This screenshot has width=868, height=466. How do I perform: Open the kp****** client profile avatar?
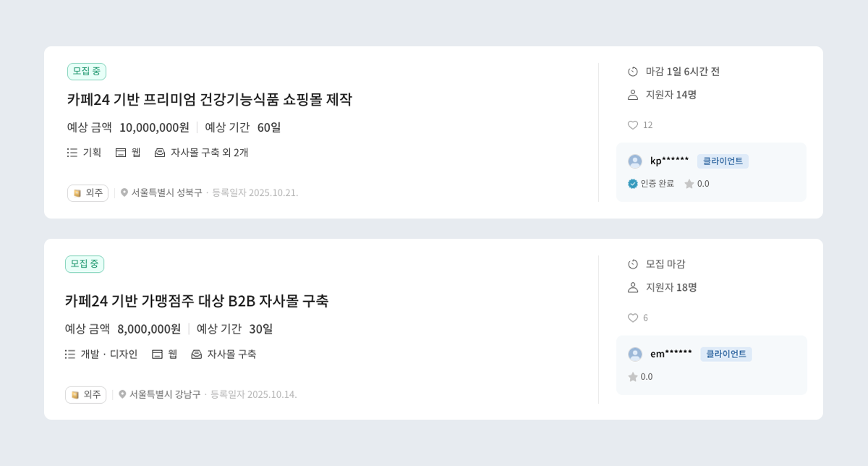(x=634, y=161)
